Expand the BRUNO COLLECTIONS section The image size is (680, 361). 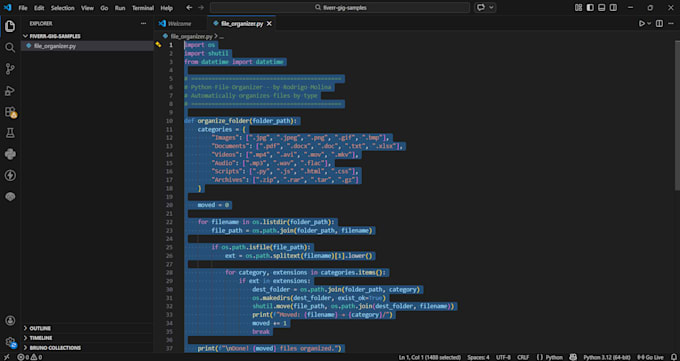tap(87, 348)
